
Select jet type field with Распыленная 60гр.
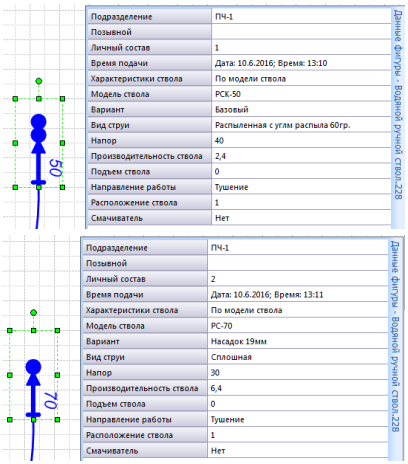(x=301, y=125)
